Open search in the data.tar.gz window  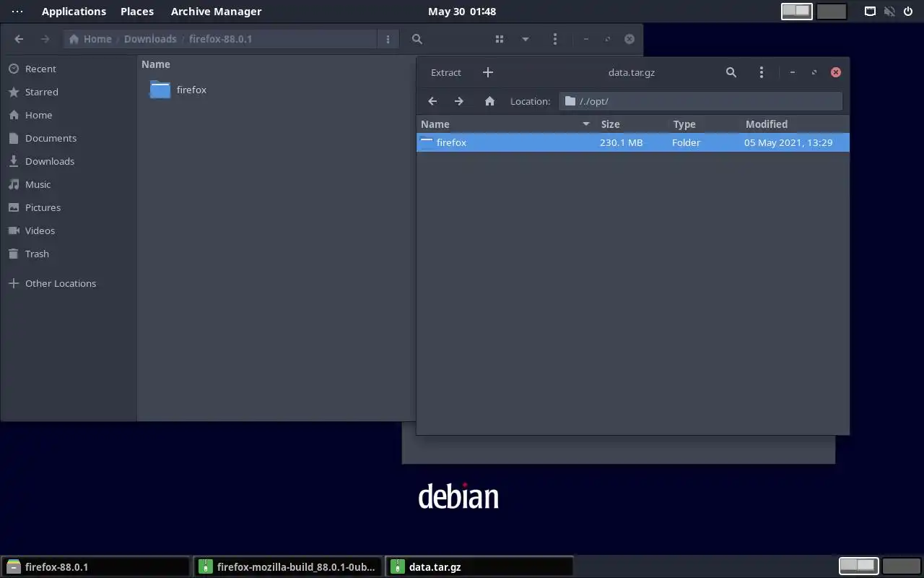click(731, 72)
